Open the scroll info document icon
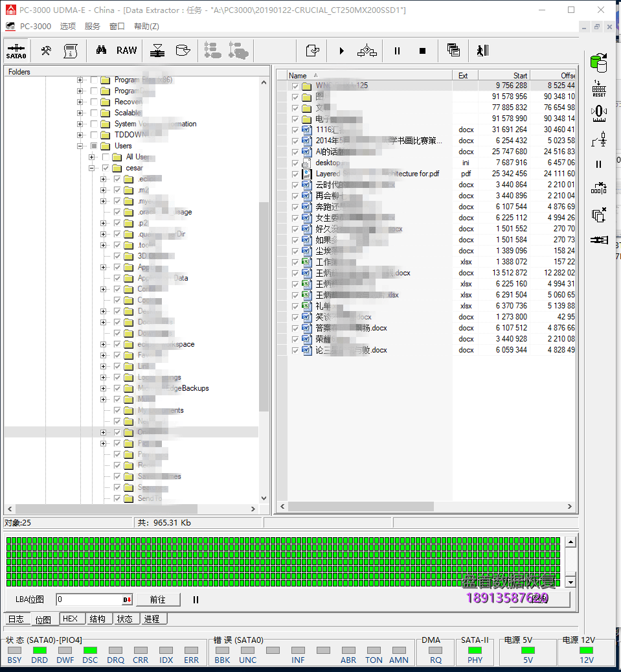This screenshot has height=672, width=621. click(x=70, y=51)
